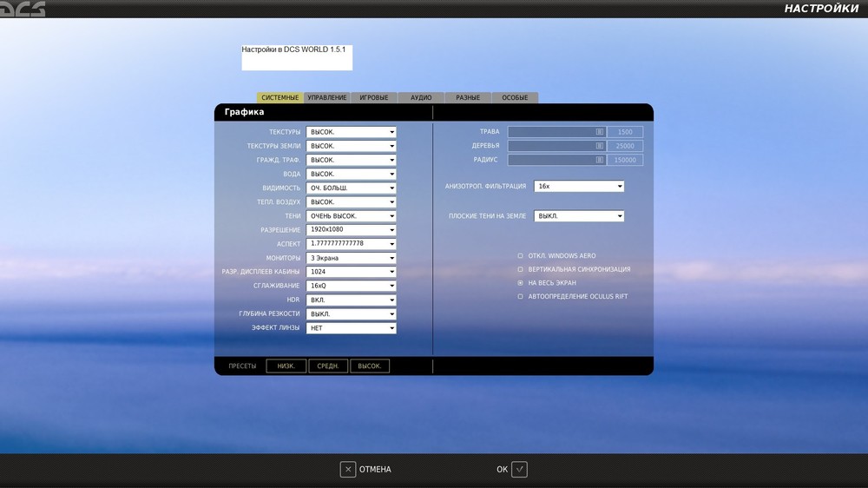This screenshot has width=868, height=488.
Task: Open the СГЛАЖИВАНИЕ dropdown
Action: coord(351,286)
